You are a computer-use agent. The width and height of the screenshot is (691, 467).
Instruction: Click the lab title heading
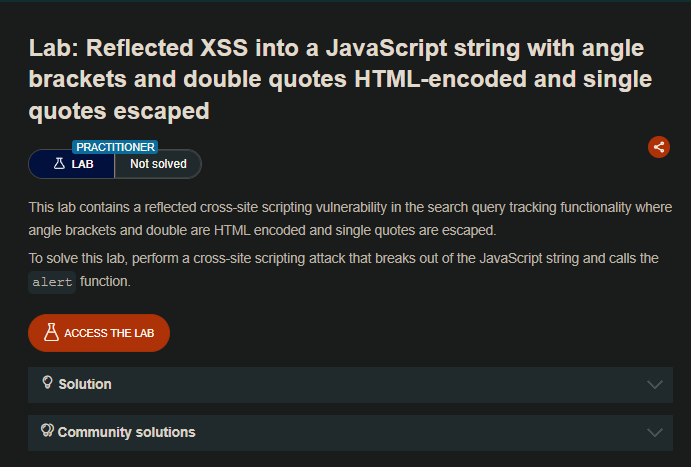tap(335, 80)
